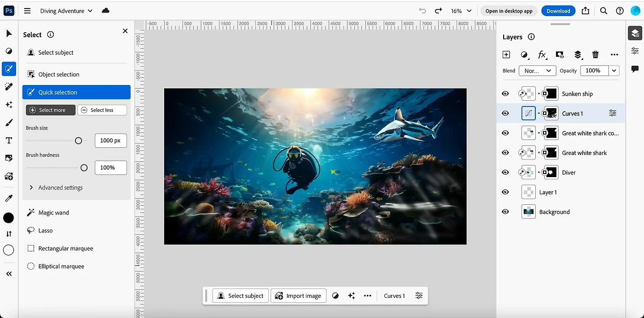
Task: Click the Download button
Action: pyautogui.click(x=558, y=11)
